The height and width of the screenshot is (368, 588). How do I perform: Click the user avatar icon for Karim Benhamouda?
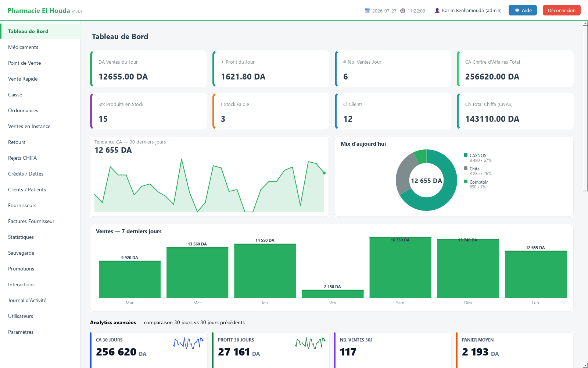[x=437, y=11]
